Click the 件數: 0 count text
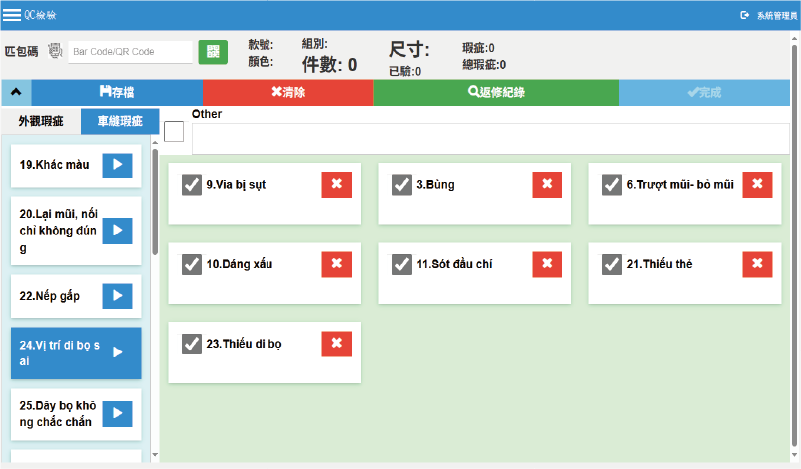801x469 pixels. 329,65
